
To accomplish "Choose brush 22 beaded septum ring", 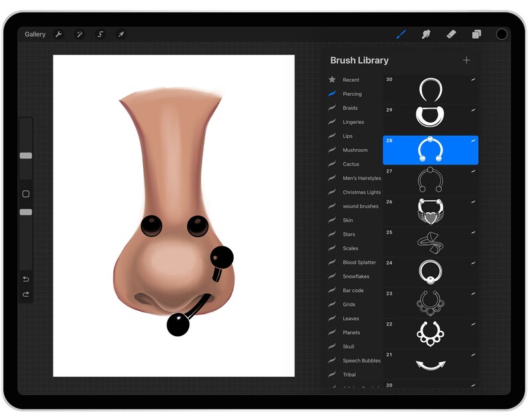I will [x=430, y=334].
